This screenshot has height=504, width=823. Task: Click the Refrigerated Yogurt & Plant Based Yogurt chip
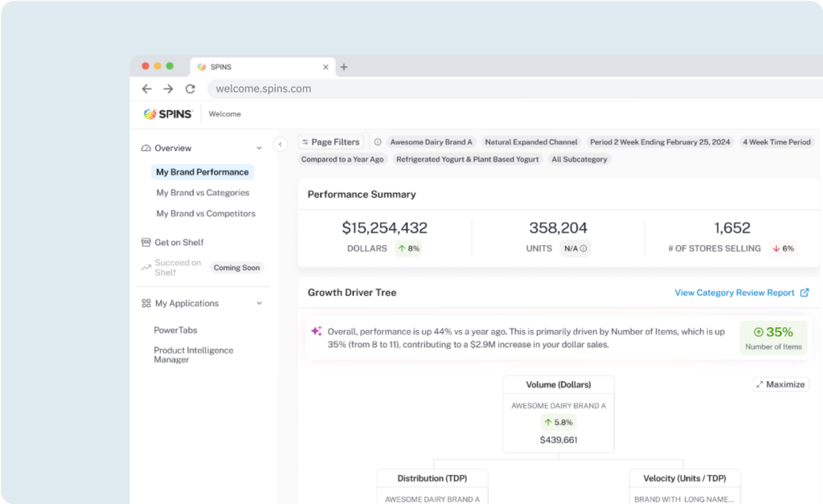click(x=467, y=159)
